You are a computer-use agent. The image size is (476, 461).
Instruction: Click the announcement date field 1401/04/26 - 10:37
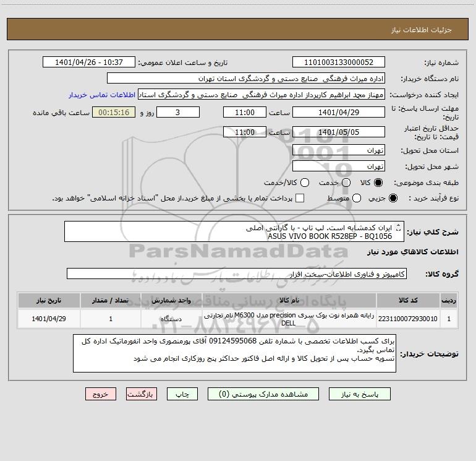pyautogui.click(x=89, y=62)
